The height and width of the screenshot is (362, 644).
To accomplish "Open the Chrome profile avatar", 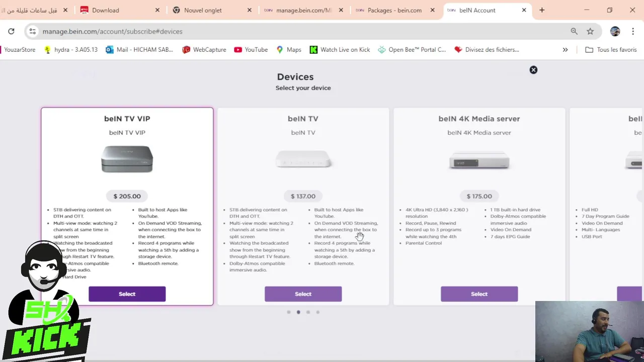I will [615, 31].
